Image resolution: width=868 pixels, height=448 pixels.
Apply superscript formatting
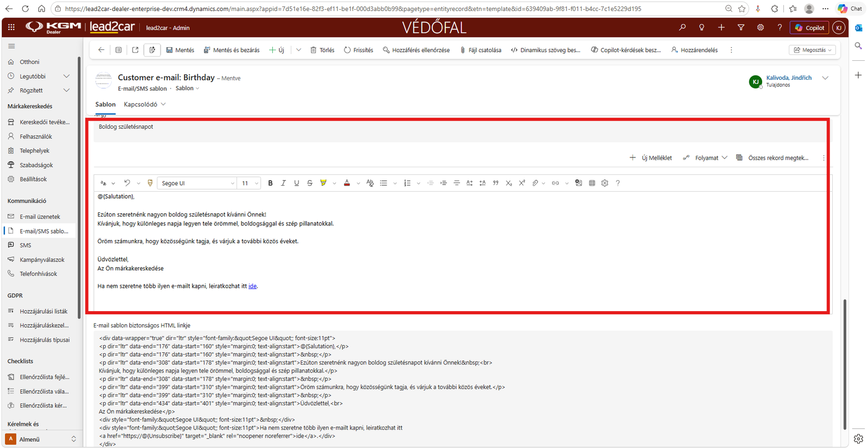522,183
